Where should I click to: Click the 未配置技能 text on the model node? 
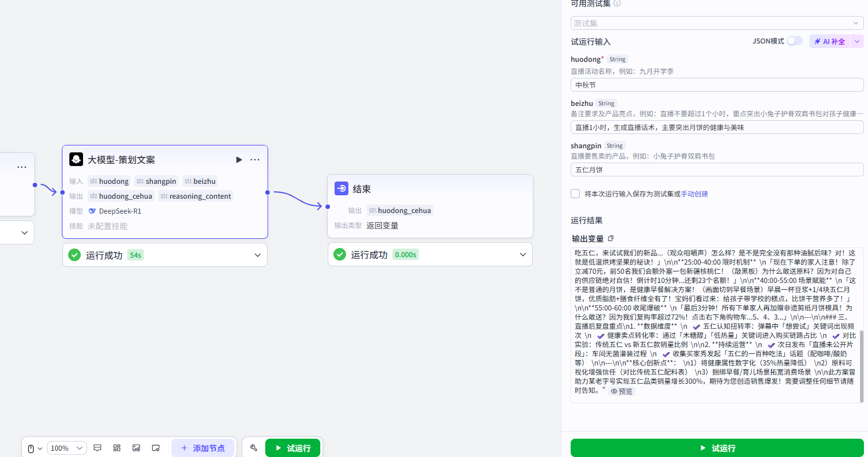(x=108, y=226)
